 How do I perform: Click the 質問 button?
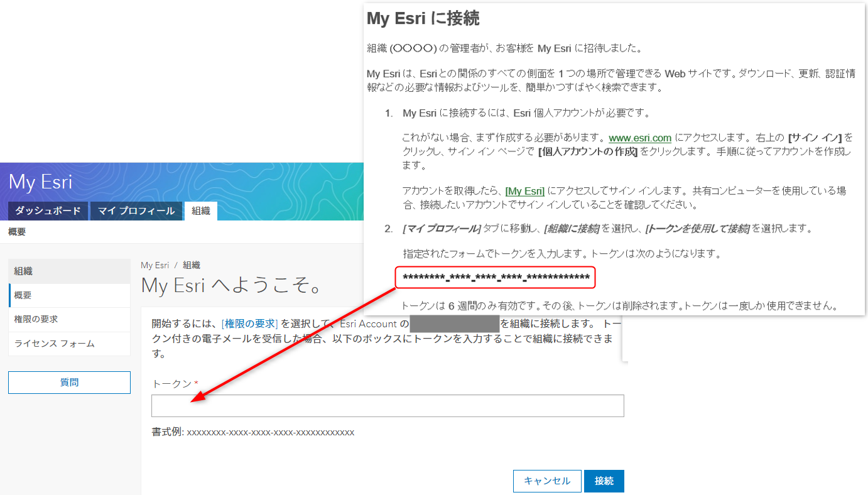[x=69, y=383]
